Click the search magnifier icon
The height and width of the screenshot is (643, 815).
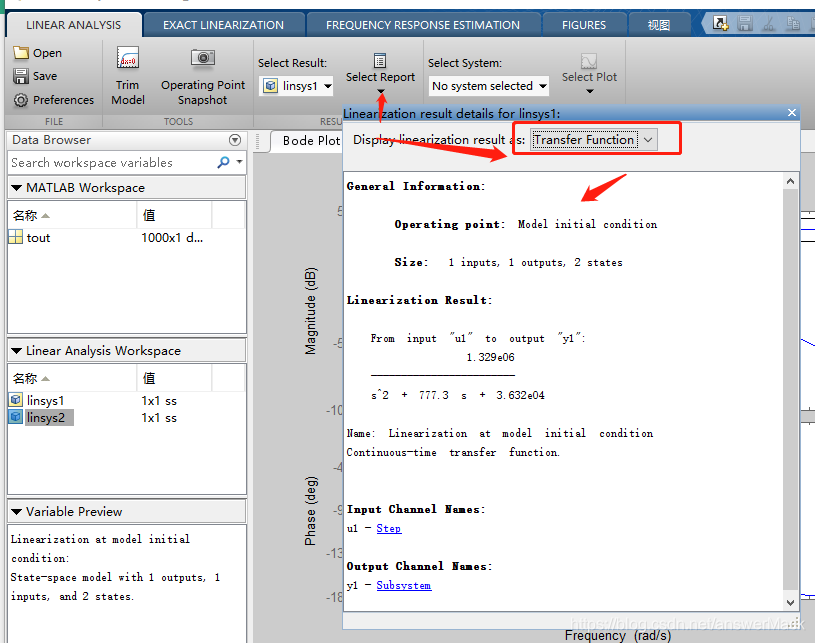(x=224, y=162)
